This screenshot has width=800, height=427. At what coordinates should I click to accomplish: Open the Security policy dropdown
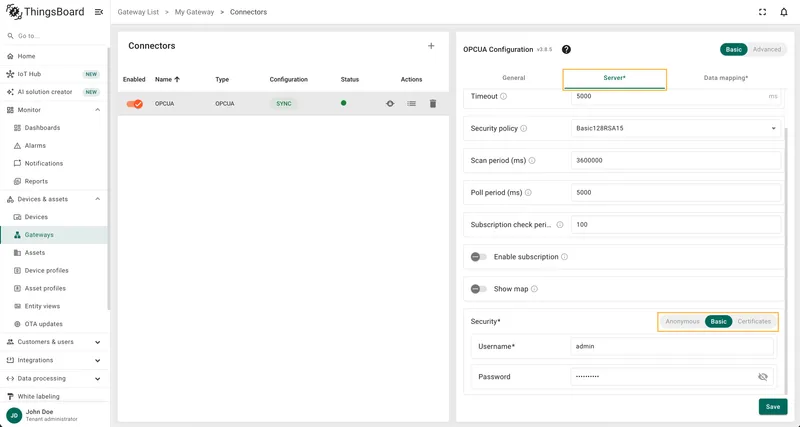(x=676, y=129)
